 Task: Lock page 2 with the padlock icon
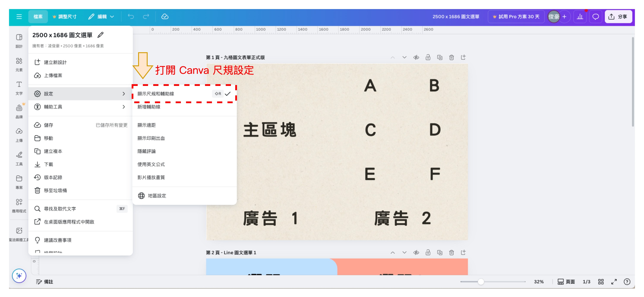pyautogui.click(x=428, y=253)
